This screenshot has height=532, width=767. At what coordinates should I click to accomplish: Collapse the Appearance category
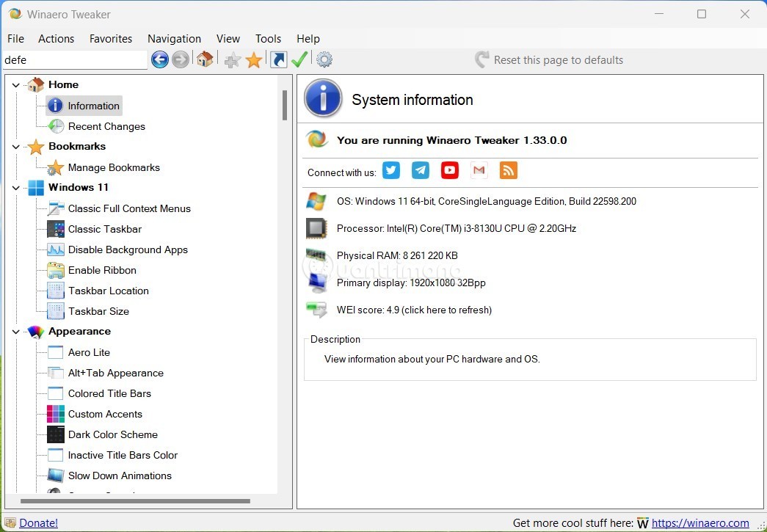(16, 332)
